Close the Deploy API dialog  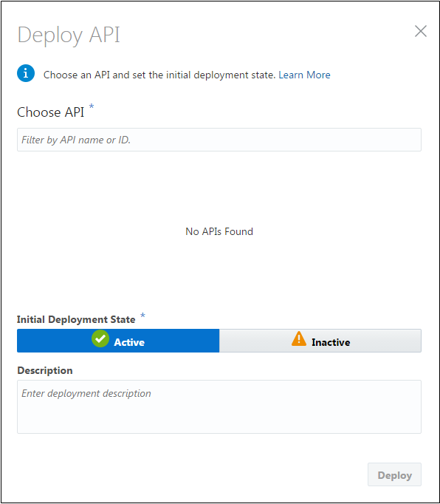point(420,32)
